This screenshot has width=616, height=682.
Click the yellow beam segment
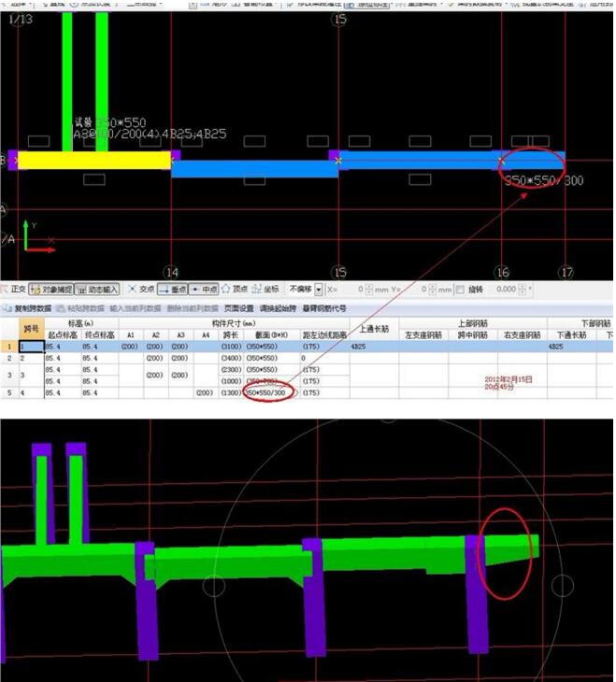pyautogui.click(x=93, y=161)
